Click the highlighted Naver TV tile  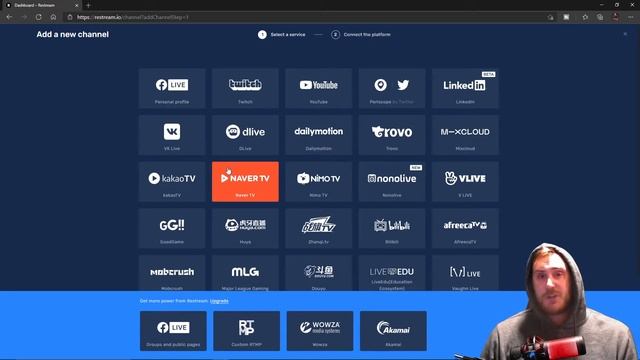tap(245, 182)
